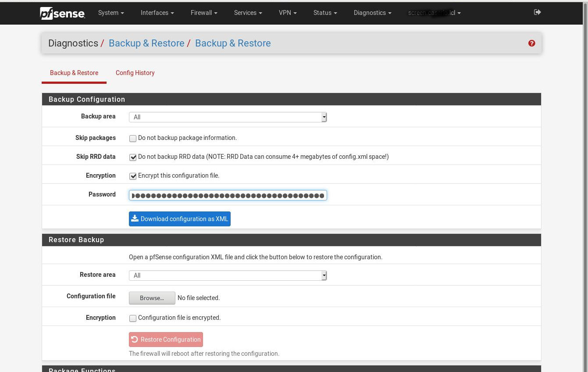Select the Backup & Restore tab
Viewport: 588px width, 372px height.
click(x=74, y=73)
